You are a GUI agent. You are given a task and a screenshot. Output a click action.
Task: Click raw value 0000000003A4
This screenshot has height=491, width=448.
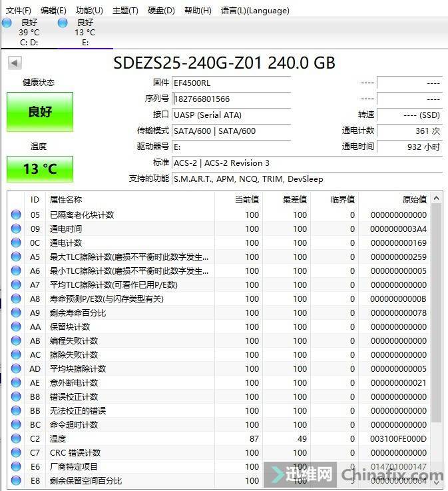398,229
